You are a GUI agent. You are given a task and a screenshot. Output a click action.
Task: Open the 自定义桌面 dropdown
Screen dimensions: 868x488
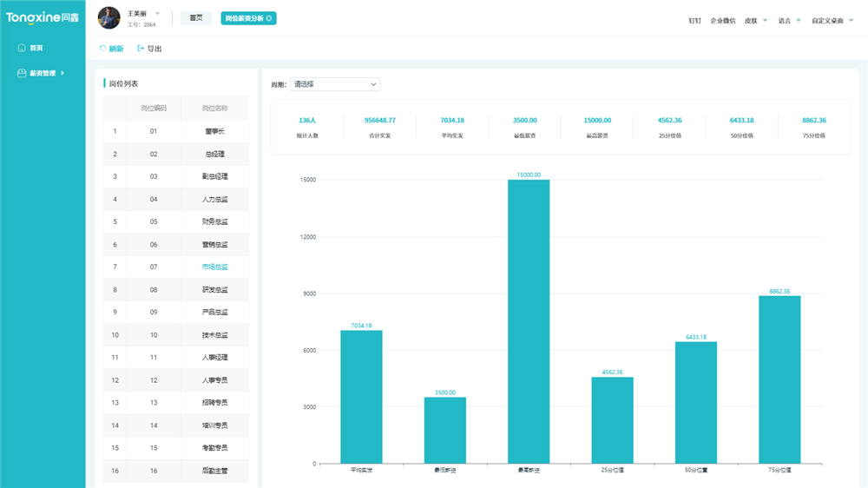[832, 20]
